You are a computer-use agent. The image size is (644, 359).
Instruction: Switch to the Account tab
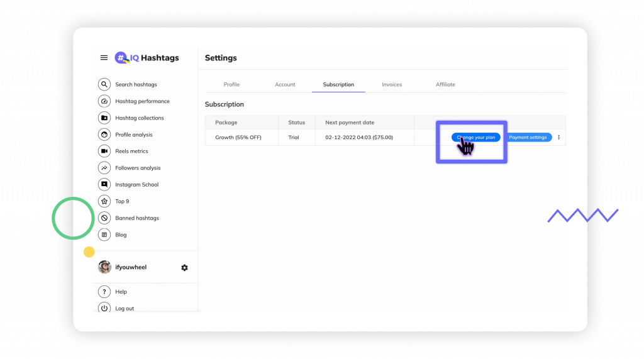[285, 85]
